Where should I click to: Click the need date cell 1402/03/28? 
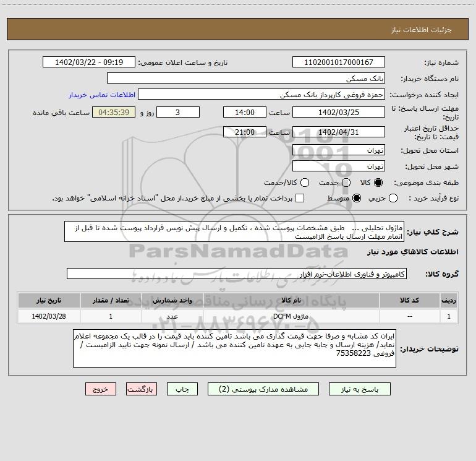(49, 316)
